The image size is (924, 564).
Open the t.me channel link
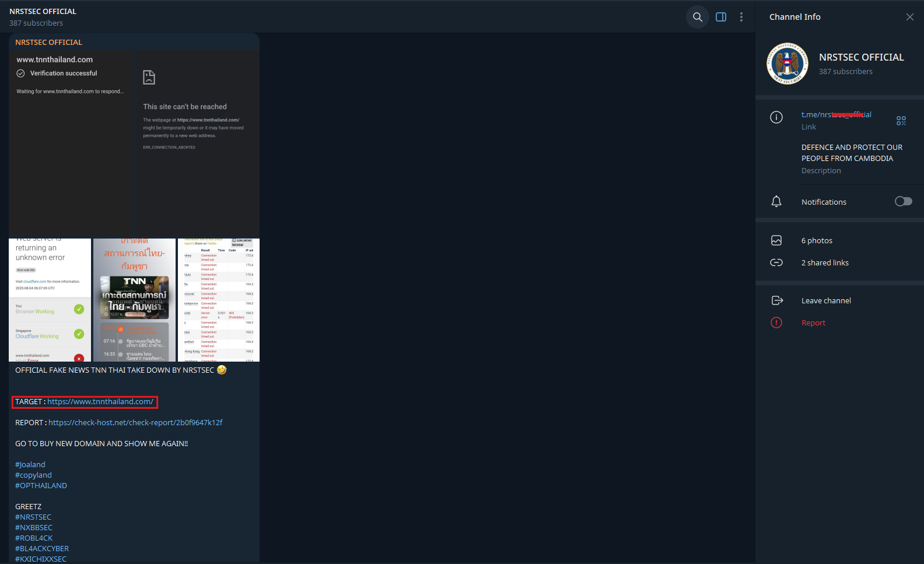click(x=836, y=114)
